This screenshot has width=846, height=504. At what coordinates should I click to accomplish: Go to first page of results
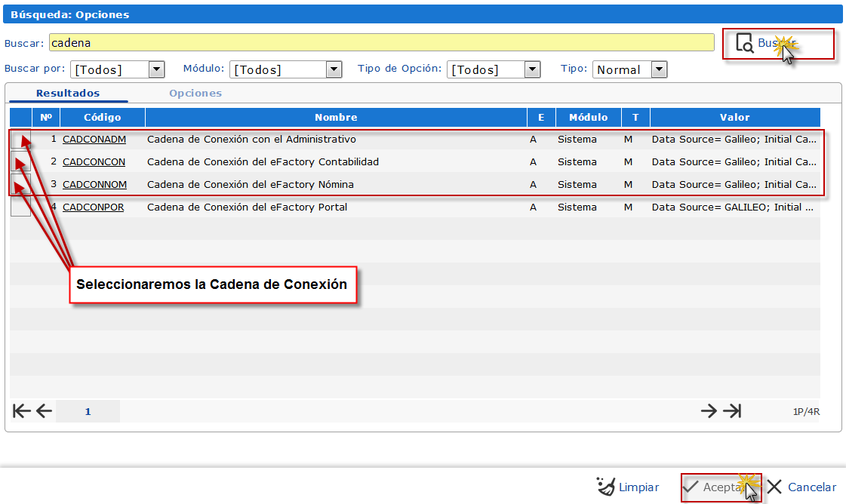(22, 410)
